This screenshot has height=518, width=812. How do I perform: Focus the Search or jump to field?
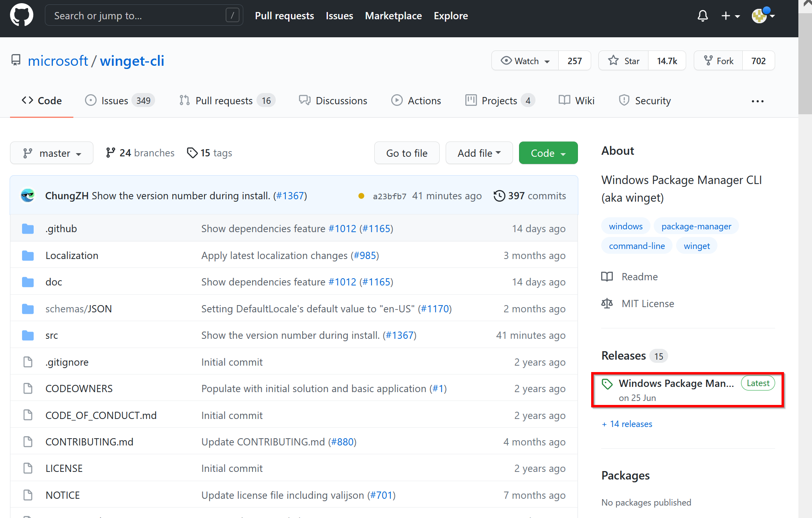click(144, 15)
